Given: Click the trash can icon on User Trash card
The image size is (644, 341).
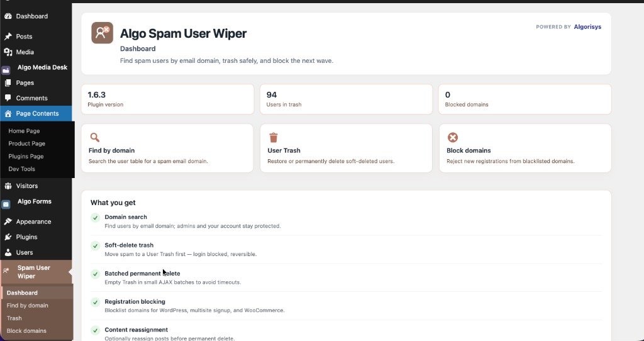Looking at the screenshot, I should [x=273, y=137].
